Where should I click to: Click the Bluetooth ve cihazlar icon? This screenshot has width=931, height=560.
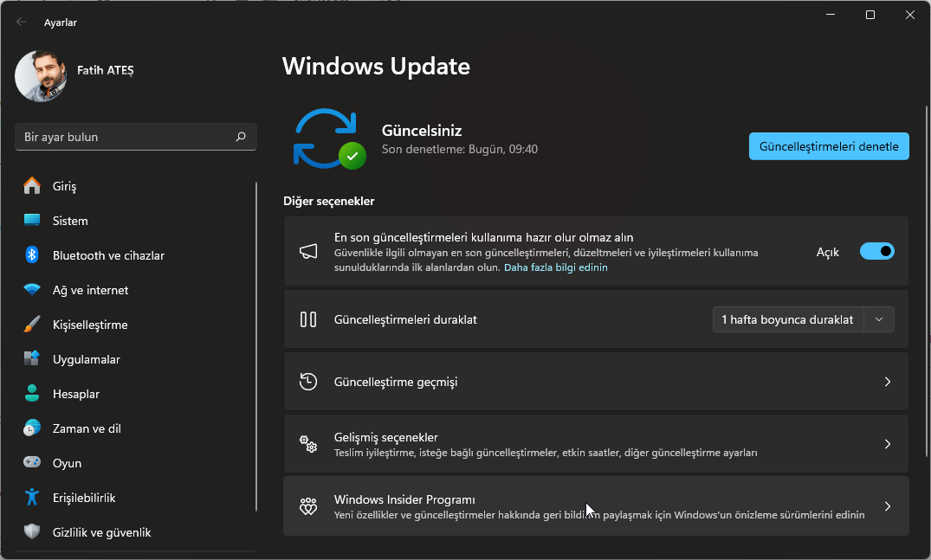[x=32, y=255]
